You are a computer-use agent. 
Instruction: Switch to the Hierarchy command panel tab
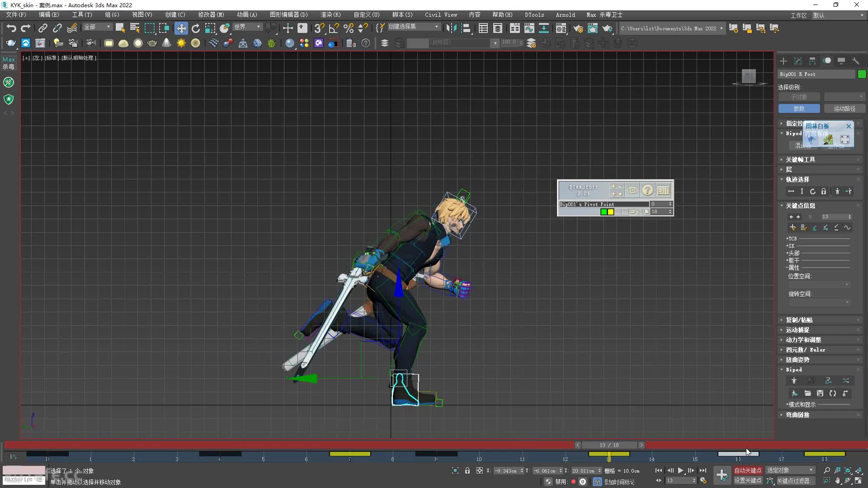(x=812, y=61)
